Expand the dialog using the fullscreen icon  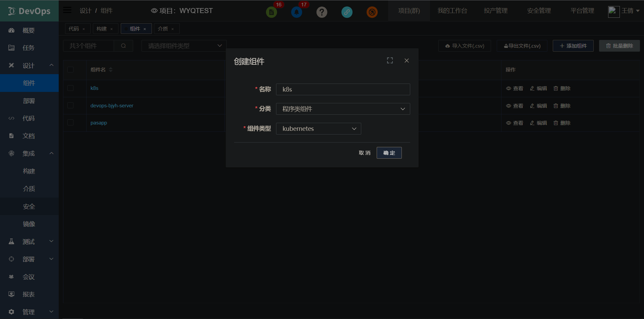click(x=390, y=60)
